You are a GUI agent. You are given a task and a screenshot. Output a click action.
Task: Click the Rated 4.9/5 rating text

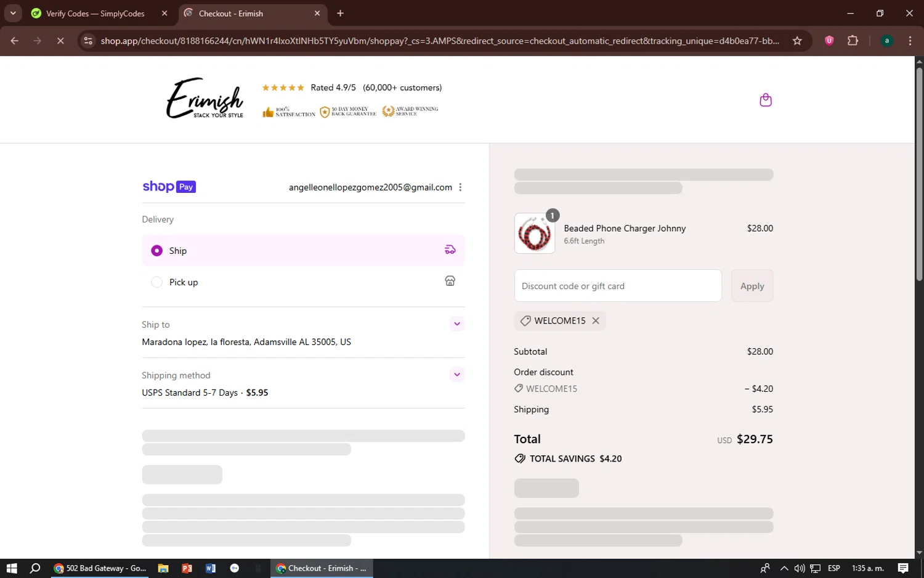click(x=333, y=88)
